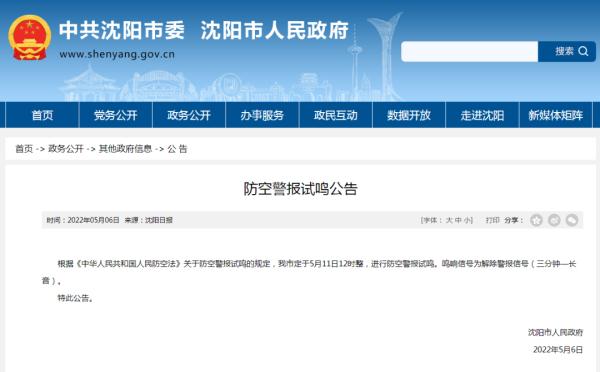600x372 pixels.
Task: Open the 新媒体矩阵 navigation tab
Action: 556,115
